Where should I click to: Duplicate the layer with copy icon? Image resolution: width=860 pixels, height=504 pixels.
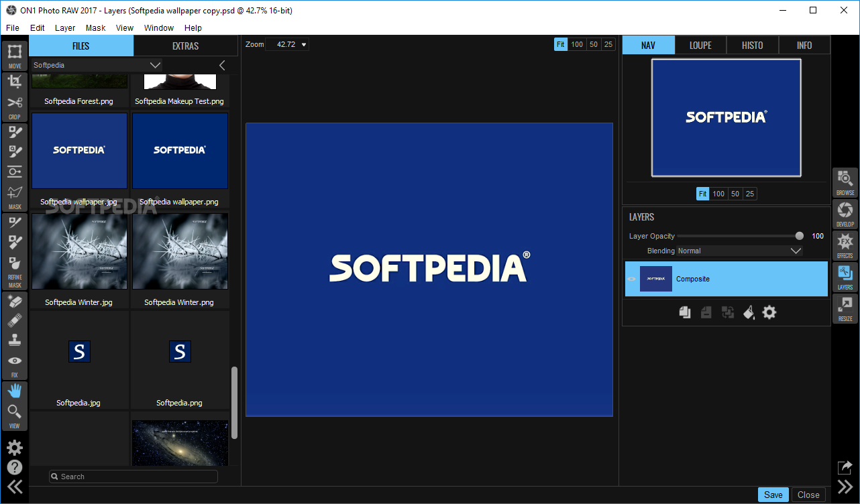tap(685, 312)
